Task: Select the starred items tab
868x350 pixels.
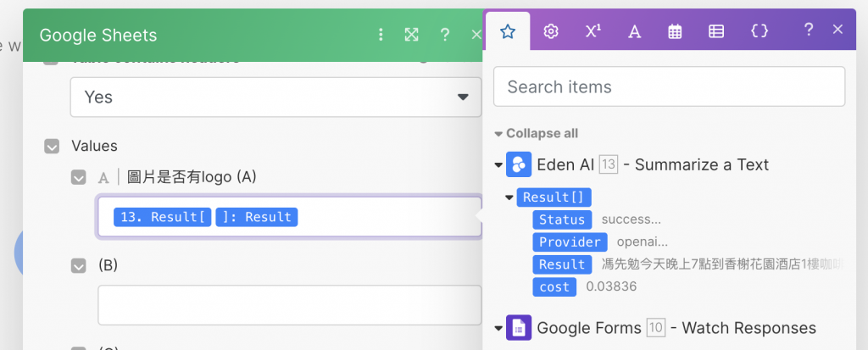Action: click(x=508, y=31)
